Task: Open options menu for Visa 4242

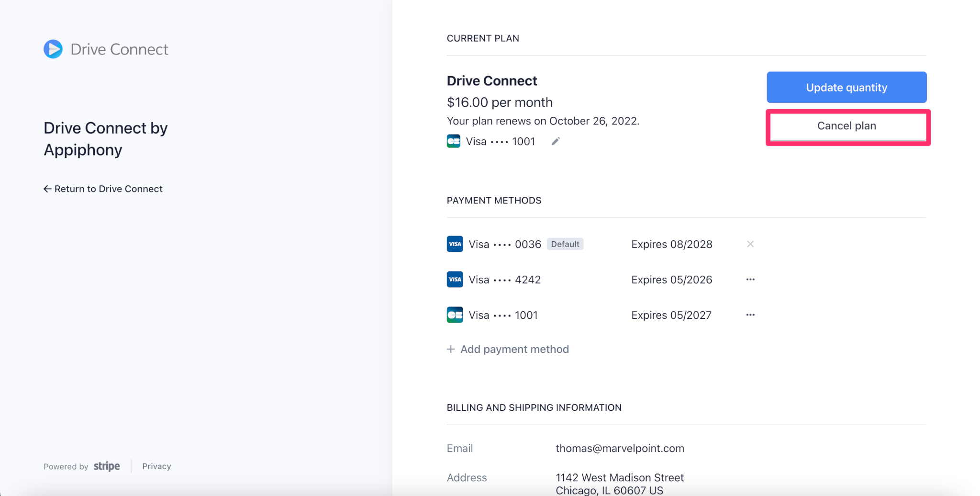Action: [750, 280]
